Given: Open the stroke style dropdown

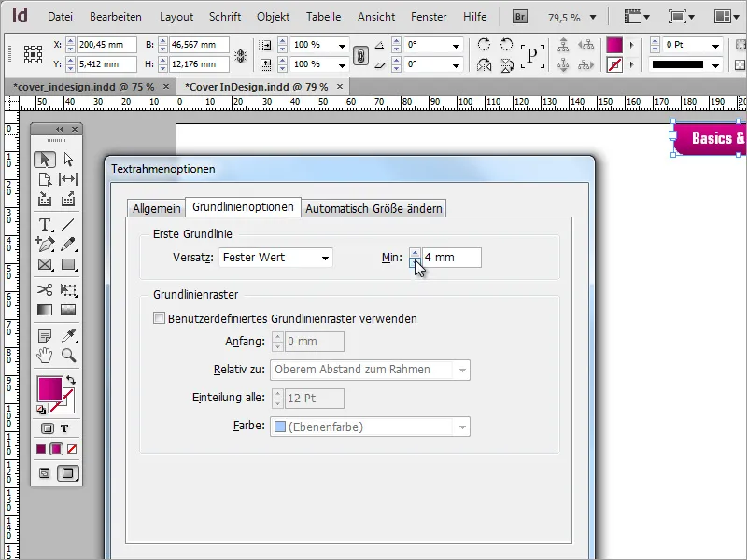Looking at the screenshot, I should tap(715, 65).
